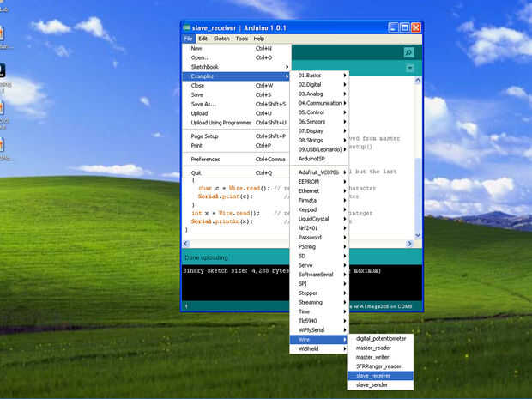Maximize the Arduino window
Viewport: 532px width, 399px height.
coord(404,27)
